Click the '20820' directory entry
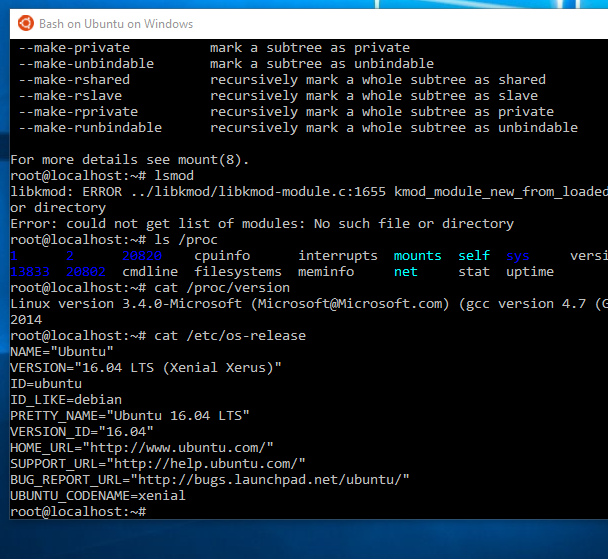Viewport: 608px width, 559px height. point(142,256)
